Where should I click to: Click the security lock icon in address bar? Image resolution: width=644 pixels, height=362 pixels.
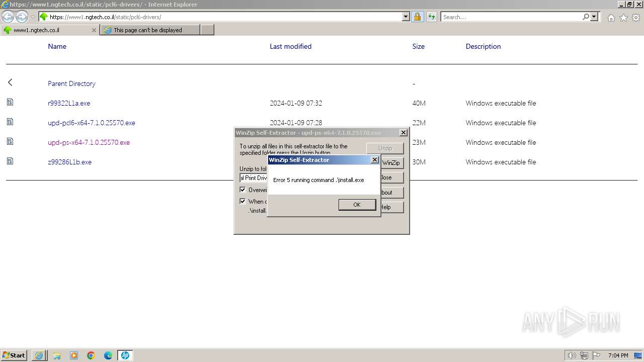(x=417, y=17)
